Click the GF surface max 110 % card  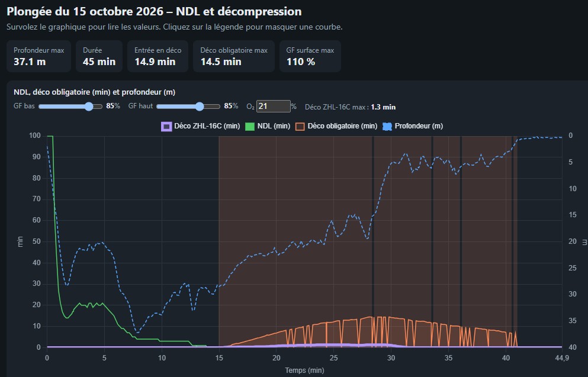pyautogui.click(x=310, y=56)
